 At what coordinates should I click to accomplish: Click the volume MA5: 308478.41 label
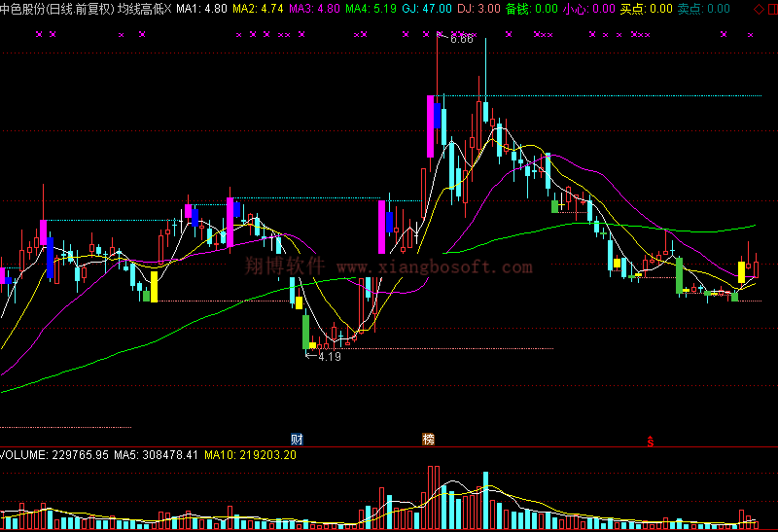point(156,454)
